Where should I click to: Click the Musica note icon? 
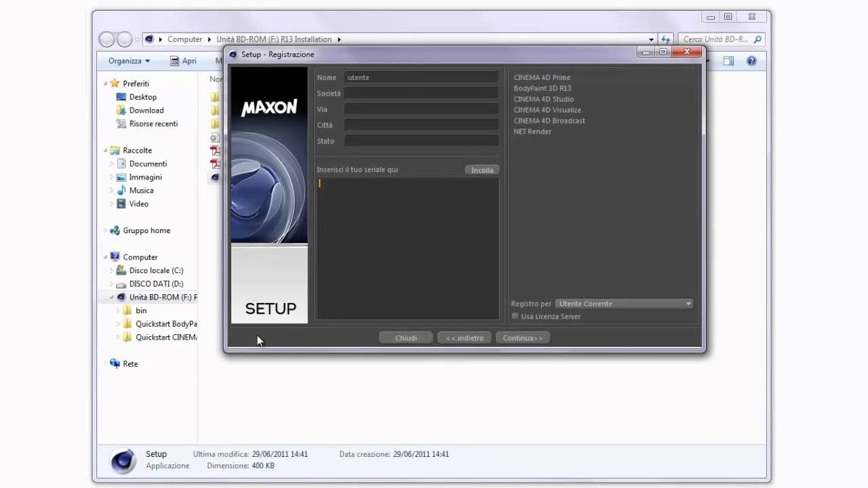pos(121,190)
